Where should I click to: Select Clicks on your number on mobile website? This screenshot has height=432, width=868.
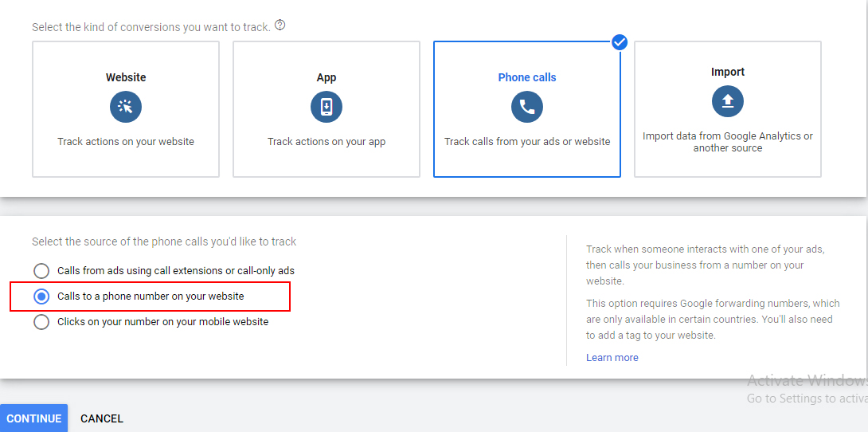(x=41, y=322)
